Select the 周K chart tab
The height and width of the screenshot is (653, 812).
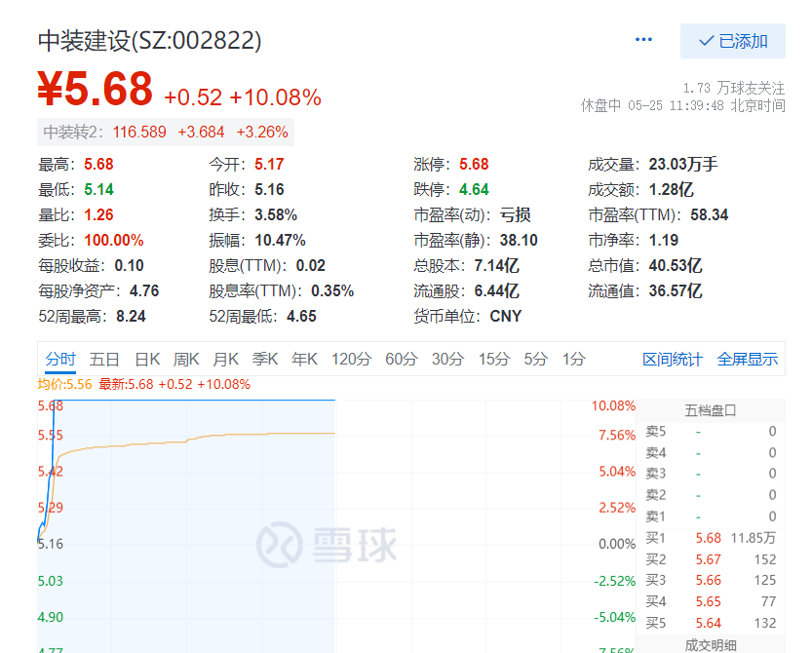[x=186, y=359]
